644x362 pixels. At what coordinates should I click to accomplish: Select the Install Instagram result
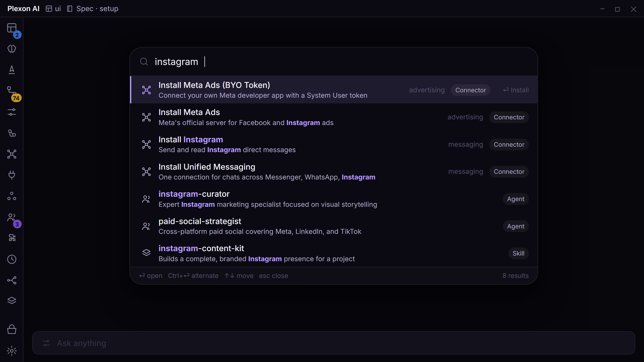click(x=334, y=144)
